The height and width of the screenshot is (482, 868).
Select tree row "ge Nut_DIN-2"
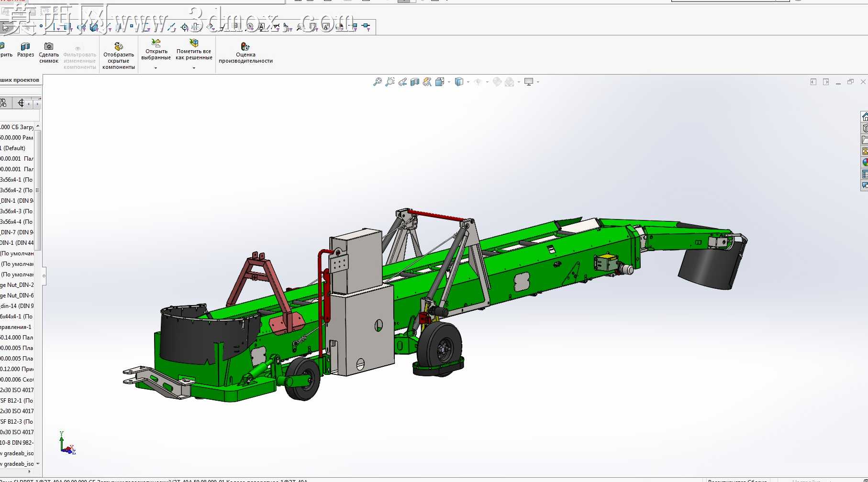pos(17,285)
